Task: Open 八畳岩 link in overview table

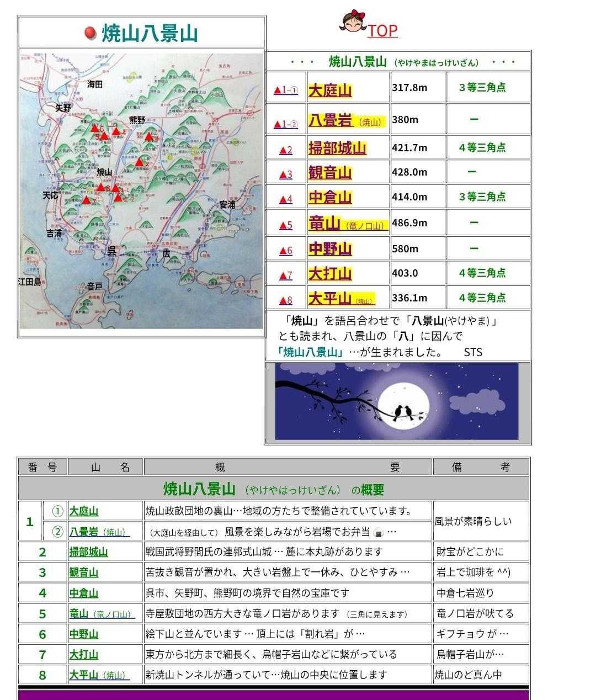Action: (x=98, y=532)
